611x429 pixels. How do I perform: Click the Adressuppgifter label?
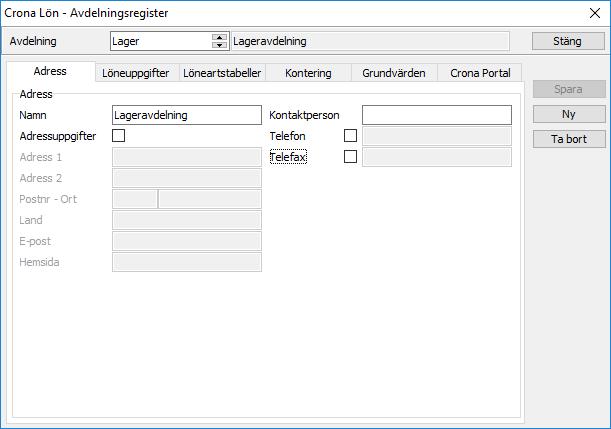pos(58,136)
